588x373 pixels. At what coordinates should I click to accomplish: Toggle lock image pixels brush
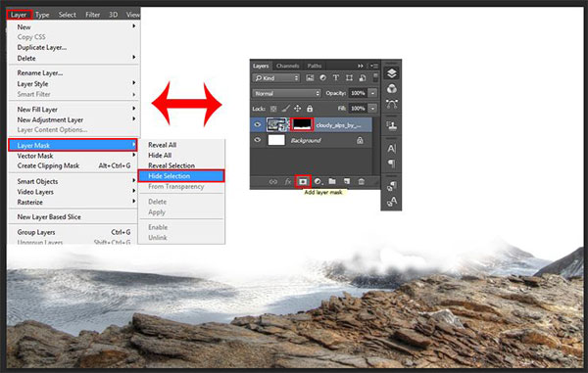pos(286,109)
